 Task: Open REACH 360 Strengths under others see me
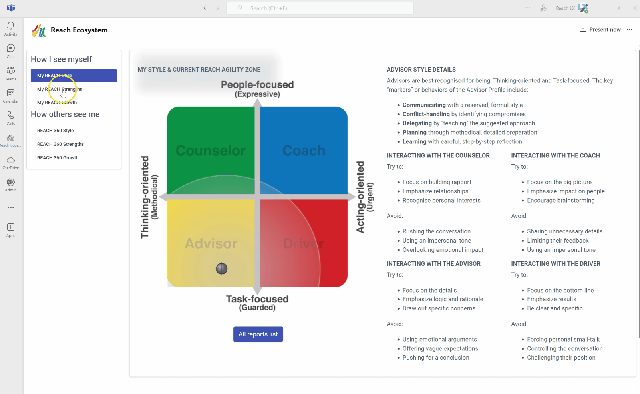click(x=60, y=144)
